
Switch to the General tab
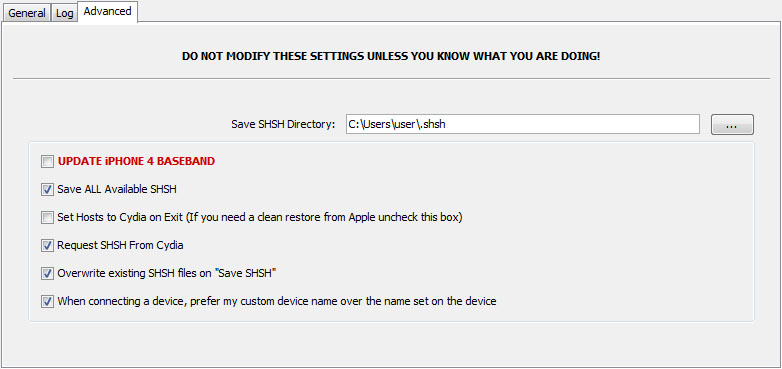pos(27,13)
